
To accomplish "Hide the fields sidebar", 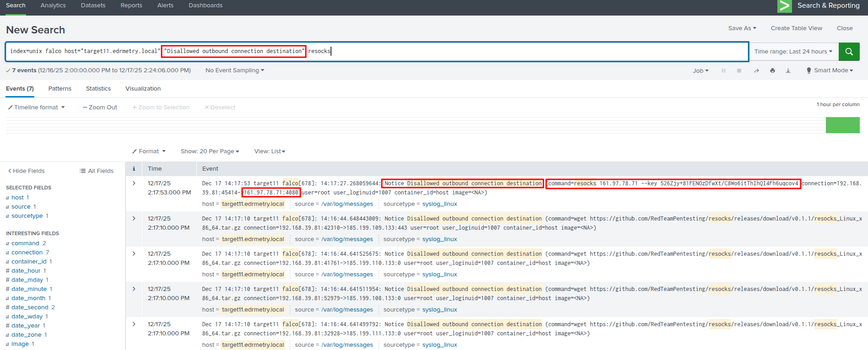I will pos(26,171).
